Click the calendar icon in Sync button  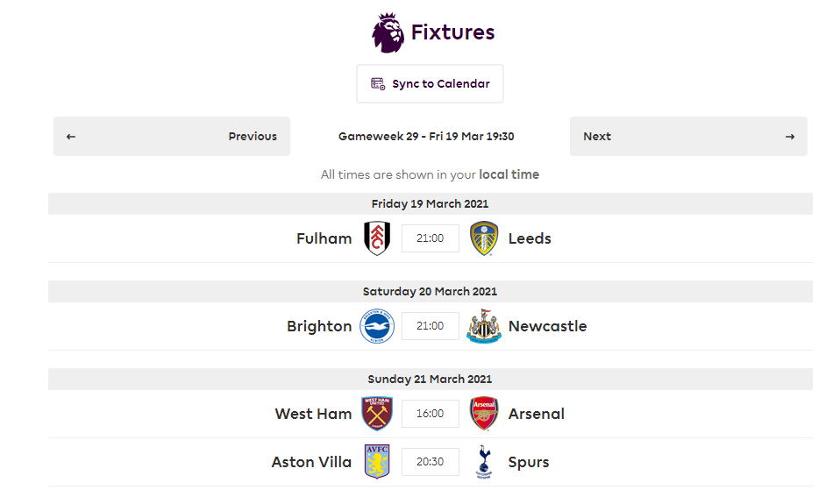(x=378, y=84)
